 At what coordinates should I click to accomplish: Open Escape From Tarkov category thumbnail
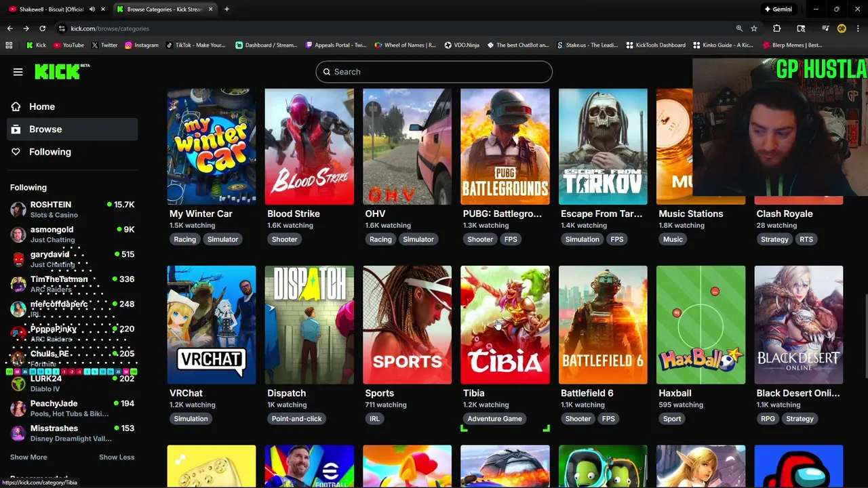603,146
